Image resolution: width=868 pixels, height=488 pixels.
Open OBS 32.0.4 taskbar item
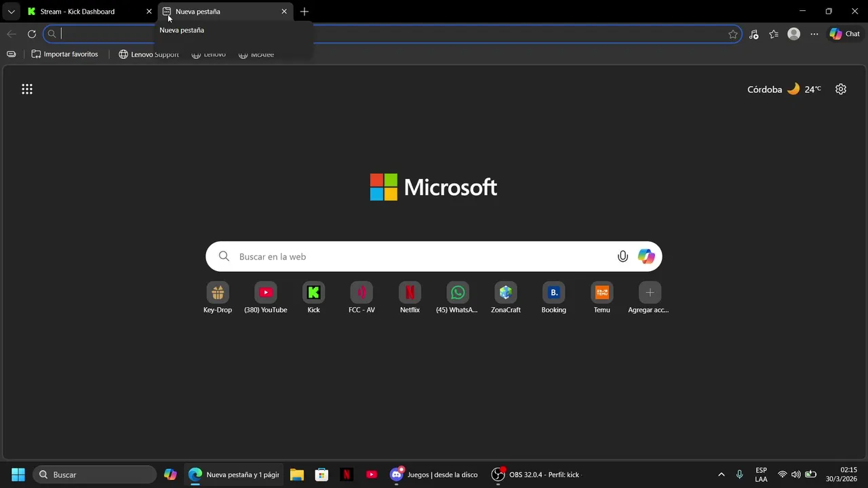pyautogui.click(x=536, y=474)
